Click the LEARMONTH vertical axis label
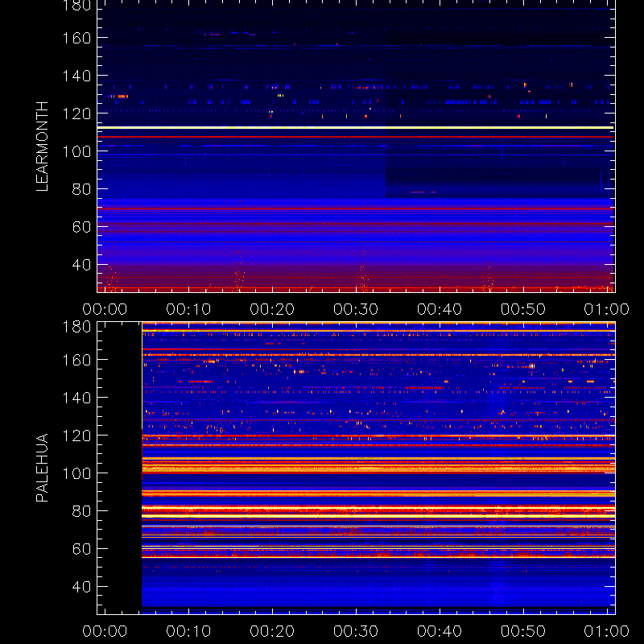 (x=43, y=147)
